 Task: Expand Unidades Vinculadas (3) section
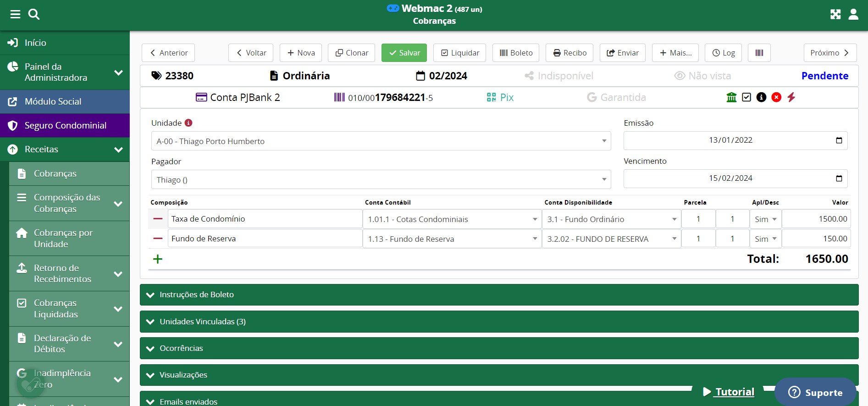click(x=499, y=322)
